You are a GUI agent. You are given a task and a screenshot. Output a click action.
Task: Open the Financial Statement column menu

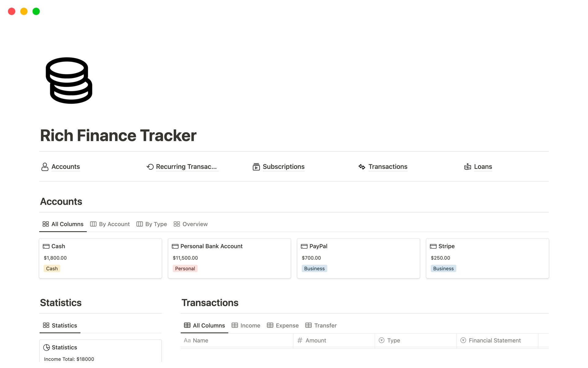pos(494,340)
